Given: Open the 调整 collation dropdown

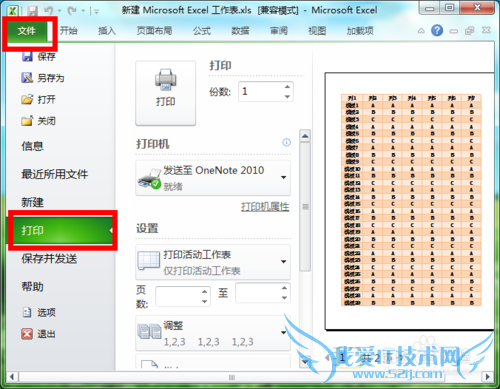Looking at the screenshot, I should (x=213, y=333).
